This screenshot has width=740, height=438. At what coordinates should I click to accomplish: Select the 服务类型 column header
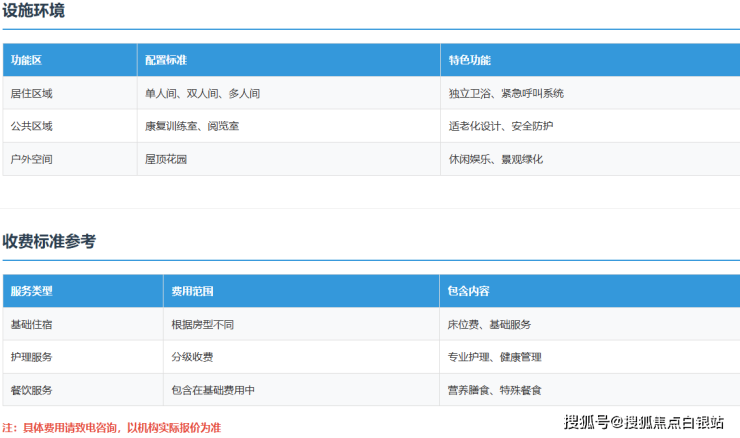tap(31, 291)
